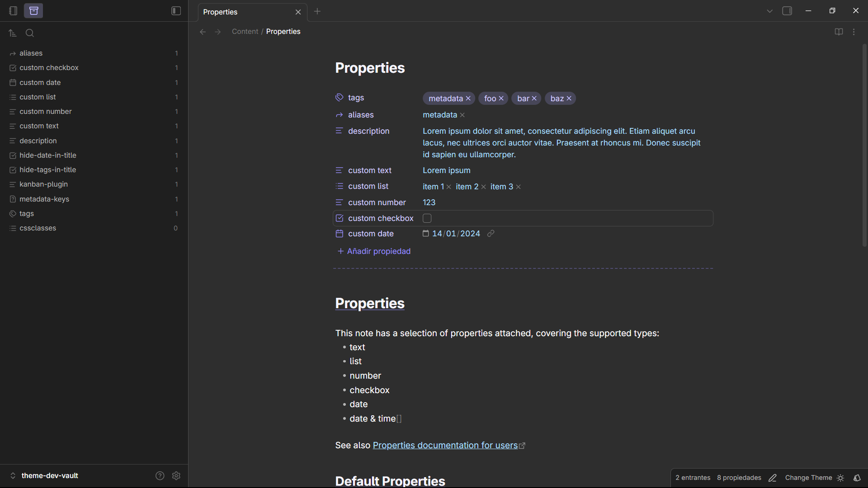The width and height of the screenshot is (868, 488).
Task: Toggle editing mode pencil icon in status bar
Action: [773, 478]
